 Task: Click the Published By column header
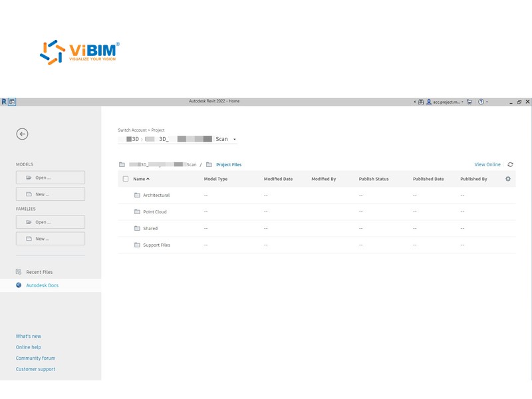click(x=473, y=179)
